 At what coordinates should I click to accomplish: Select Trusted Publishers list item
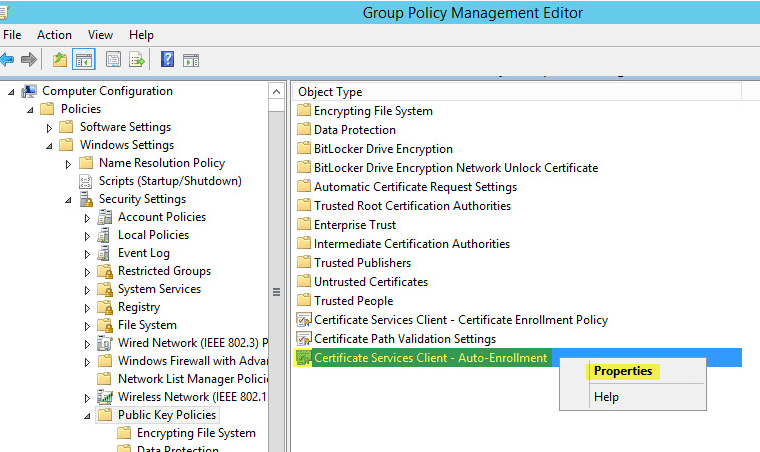pyautogui.click(x=362, y=263)
